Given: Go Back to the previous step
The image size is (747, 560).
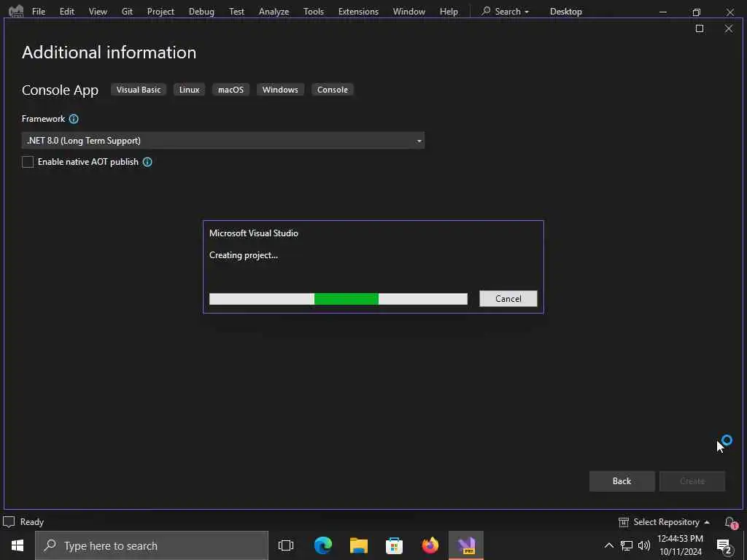Looking at the screenshot, I should [622, 481].
